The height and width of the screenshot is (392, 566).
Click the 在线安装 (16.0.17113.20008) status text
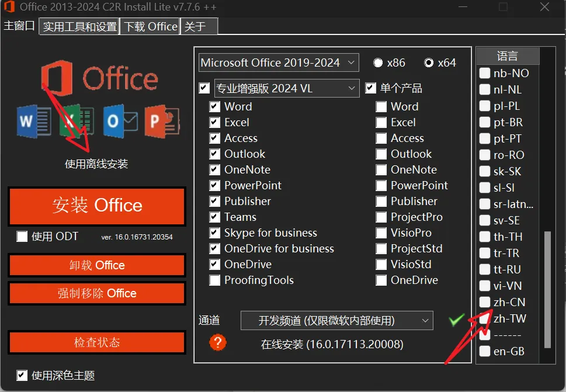(x=332, y=344)
